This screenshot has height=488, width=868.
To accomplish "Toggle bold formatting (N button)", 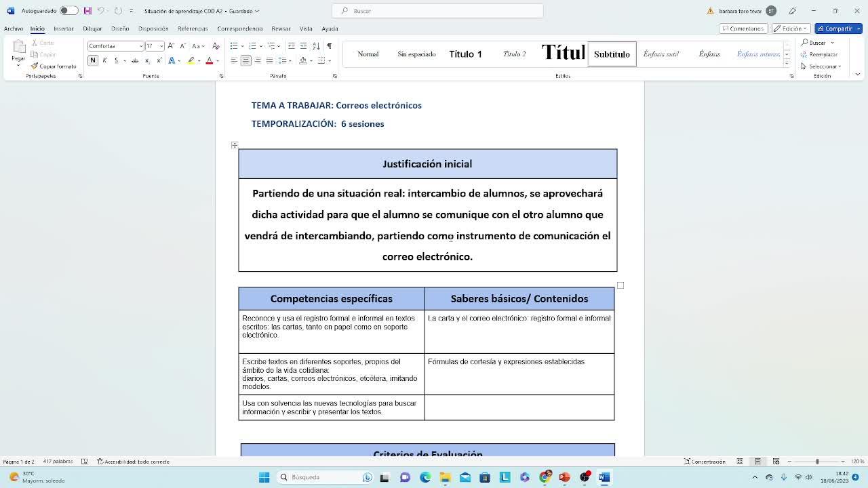I will pyautogui.click(x=93, y=60).
